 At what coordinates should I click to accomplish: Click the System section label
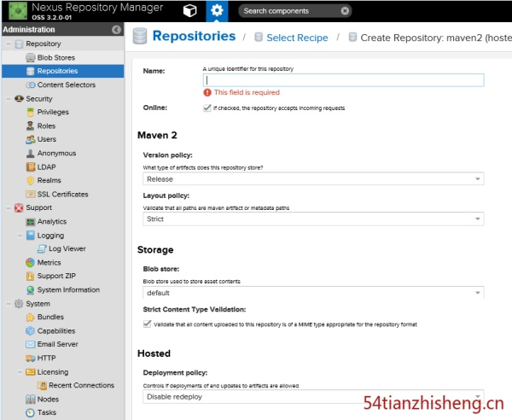pyautogui.click(x=38, y=304)
